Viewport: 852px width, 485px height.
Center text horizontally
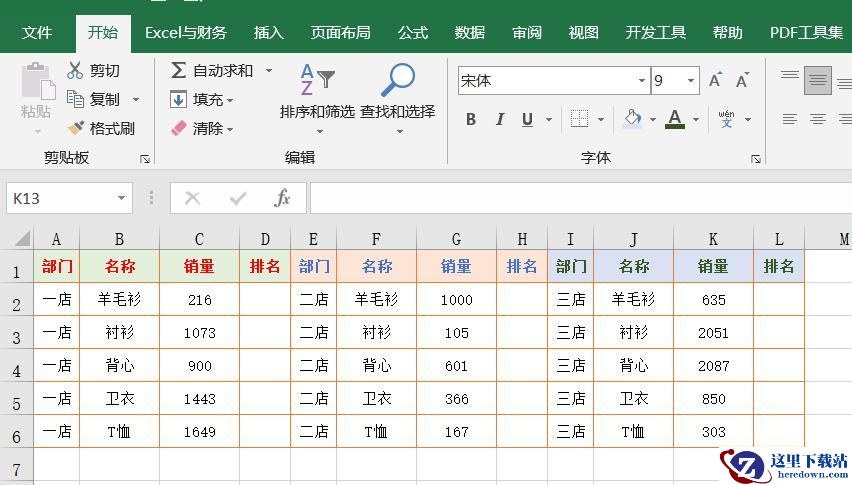(818, 119)
